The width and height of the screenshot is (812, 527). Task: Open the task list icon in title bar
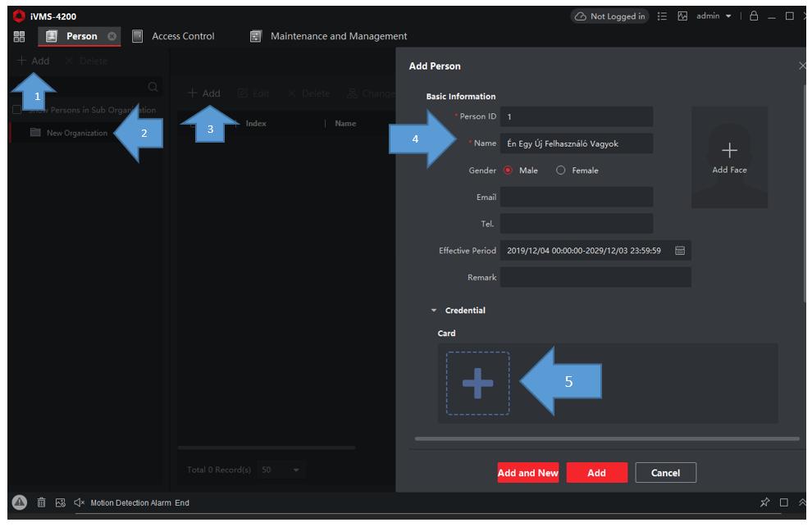662,16
